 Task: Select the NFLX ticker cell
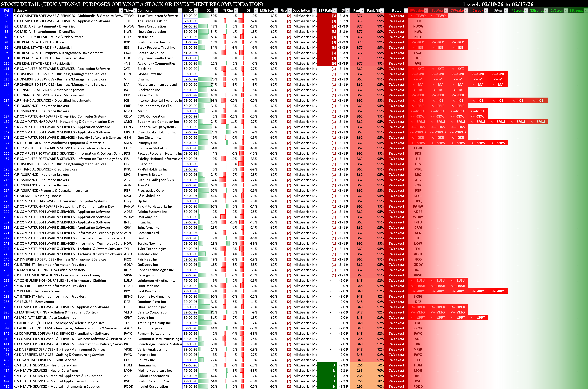tap(128, 37)
